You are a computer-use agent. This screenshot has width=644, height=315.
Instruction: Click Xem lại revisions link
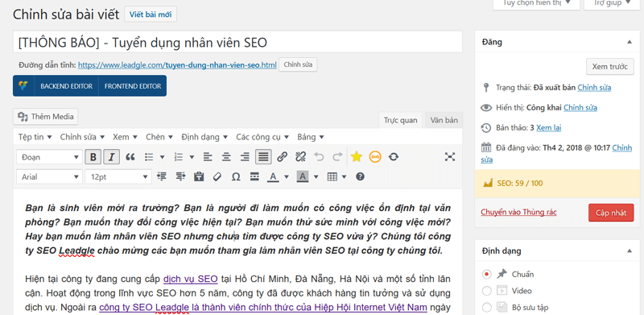click(549, 128)
